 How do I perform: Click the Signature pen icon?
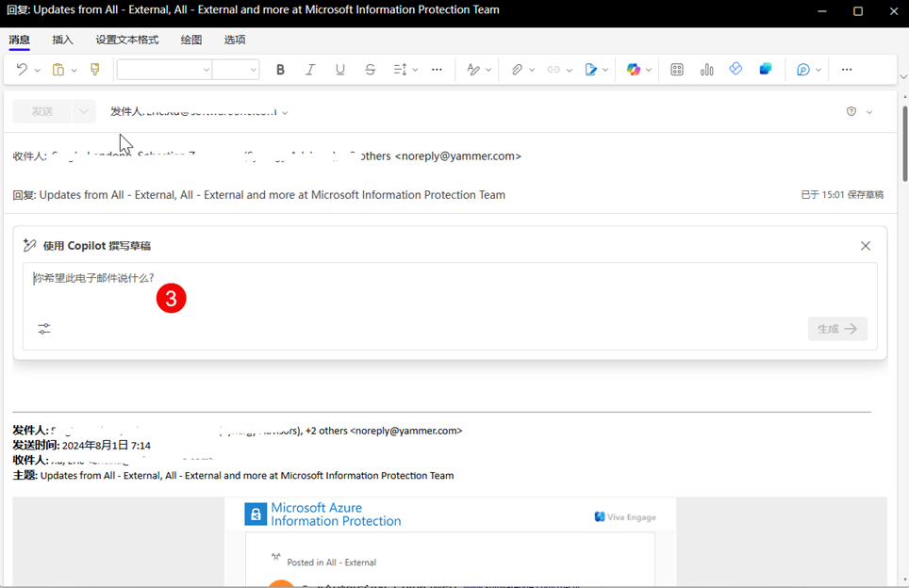[x=590, y=70]
